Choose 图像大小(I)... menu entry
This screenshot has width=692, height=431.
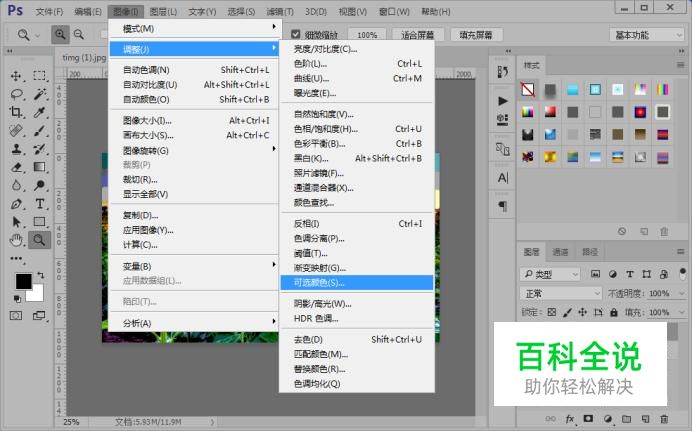coord(193,120)
